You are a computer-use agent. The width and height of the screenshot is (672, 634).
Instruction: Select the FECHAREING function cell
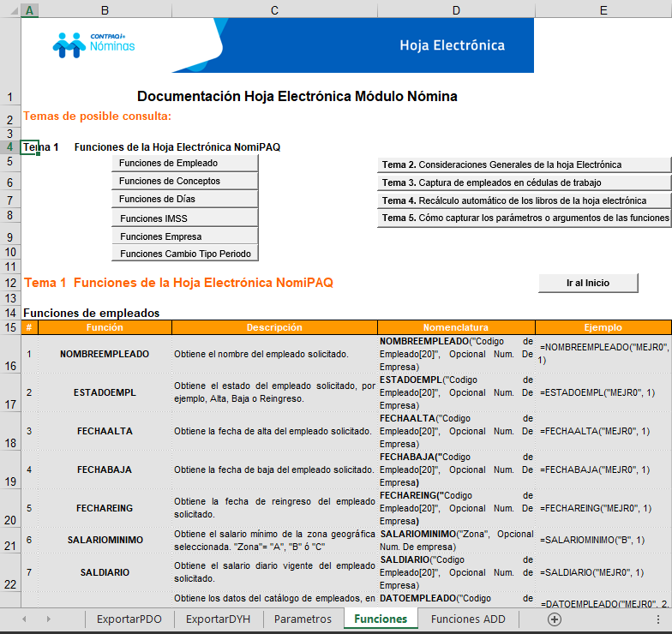click(105, 508)
